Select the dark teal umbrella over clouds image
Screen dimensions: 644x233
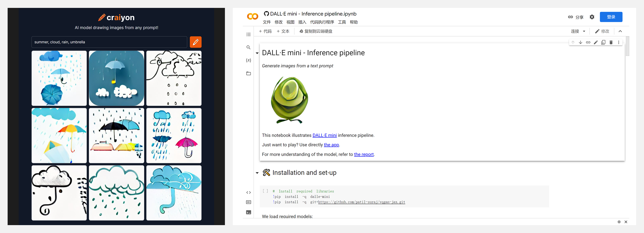116,78
